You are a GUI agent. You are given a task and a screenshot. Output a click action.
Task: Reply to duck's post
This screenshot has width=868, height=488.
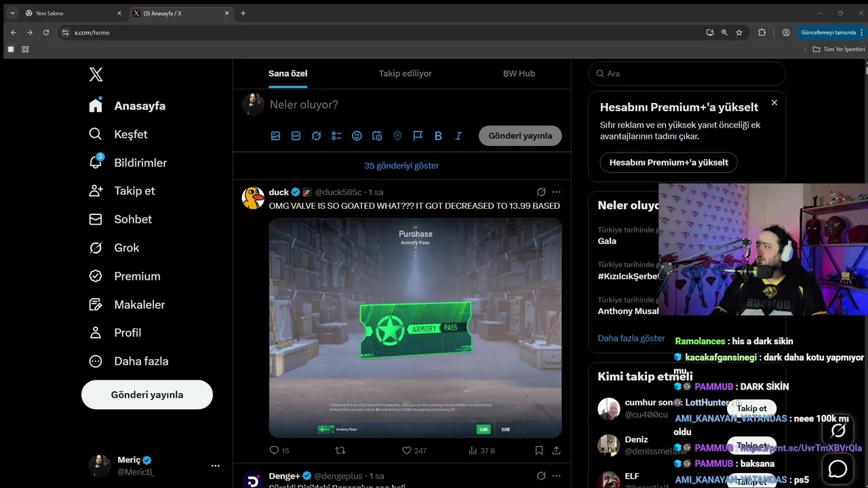(279, 450)
